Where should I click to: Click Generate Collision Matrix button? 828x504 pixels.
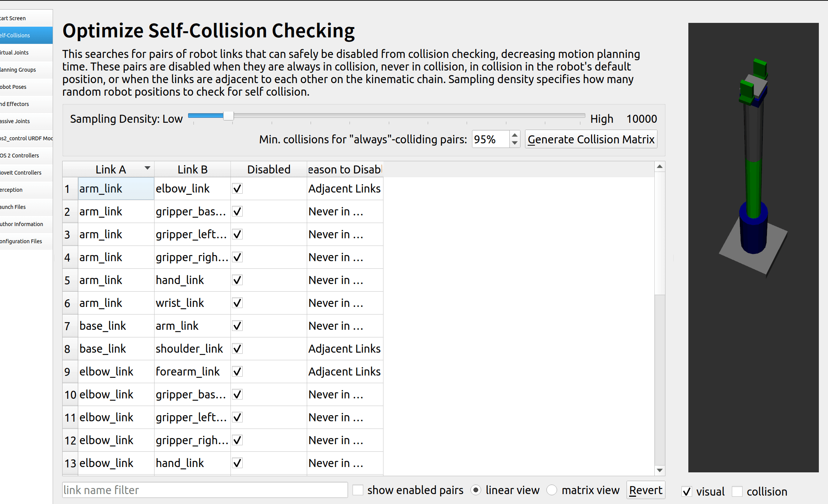point(591,140)
